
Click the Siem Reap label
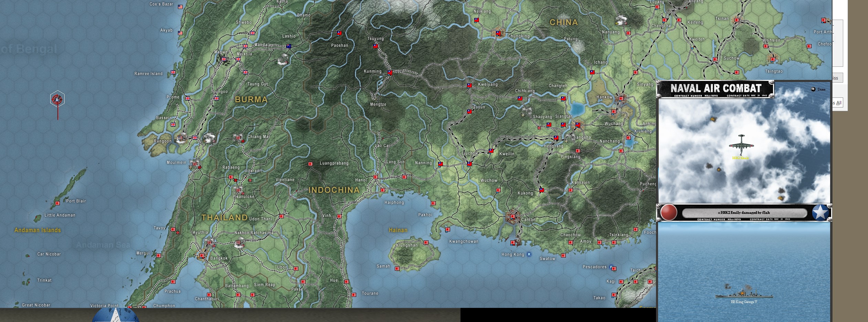(x=264, y=285)
